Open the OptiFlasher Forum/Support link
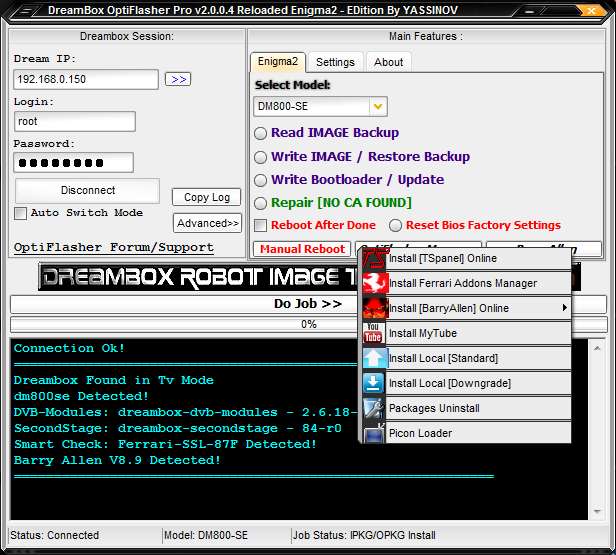Viewport: 616px width, 555px height. coord(114,247)
